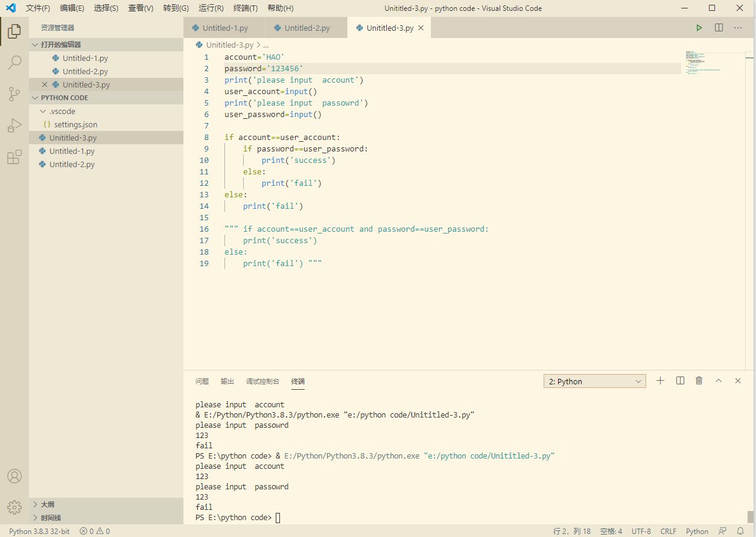
Task: Switch to the 问题 panel tab
Action: (x=202, y=381)
